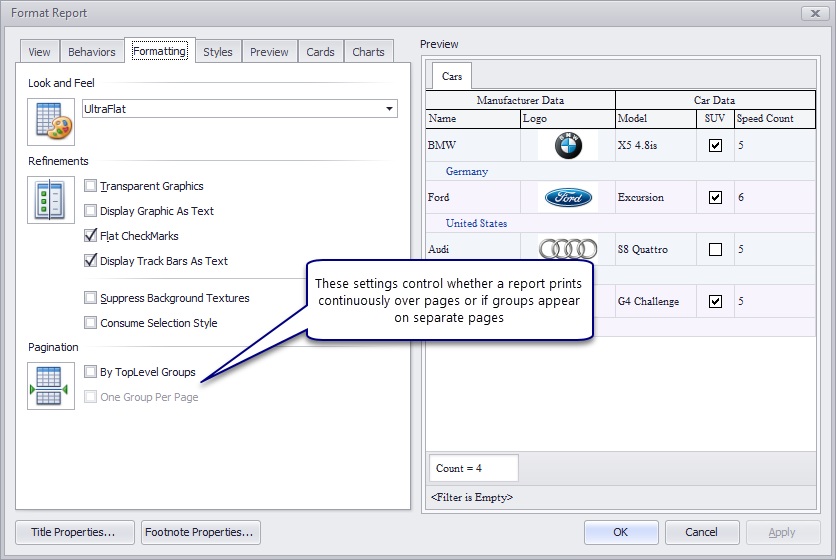Click the Look and Feel palette icon

[x=51, y=122]
